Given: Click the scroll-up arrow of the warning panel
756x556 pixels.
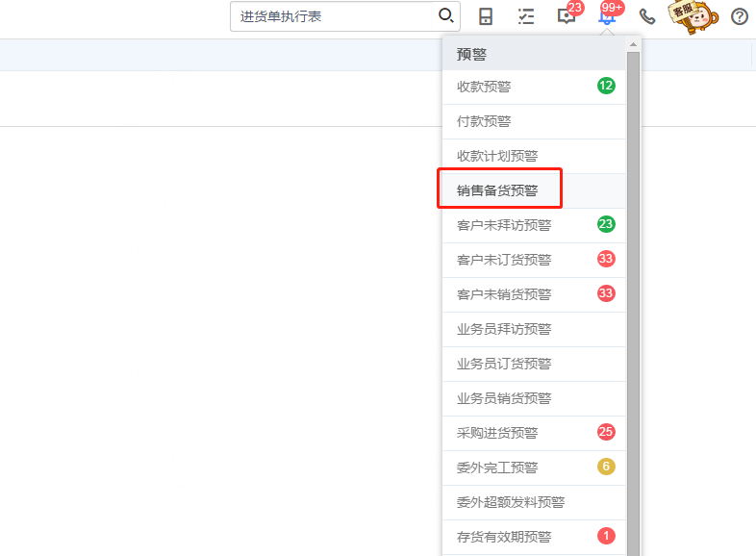Looking at the screenshot, I should tap(633, 44).
